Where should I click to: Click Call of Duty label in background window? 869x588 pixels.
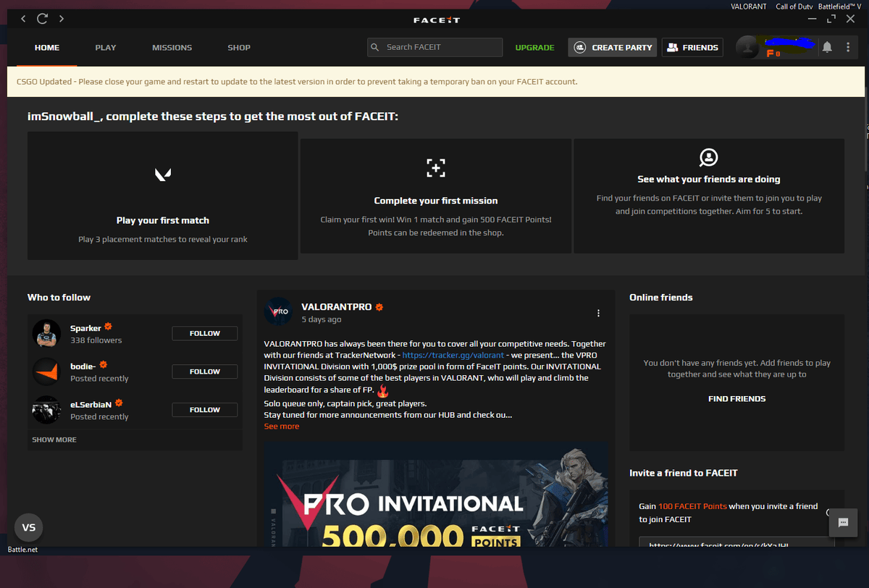coord(796,6)
